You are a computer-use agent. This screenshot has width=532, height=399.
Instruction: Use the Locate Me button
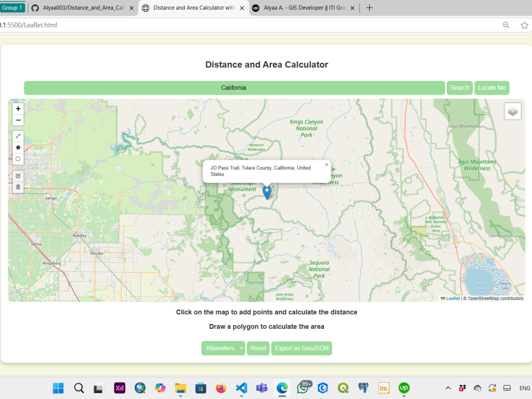[492, 88]
